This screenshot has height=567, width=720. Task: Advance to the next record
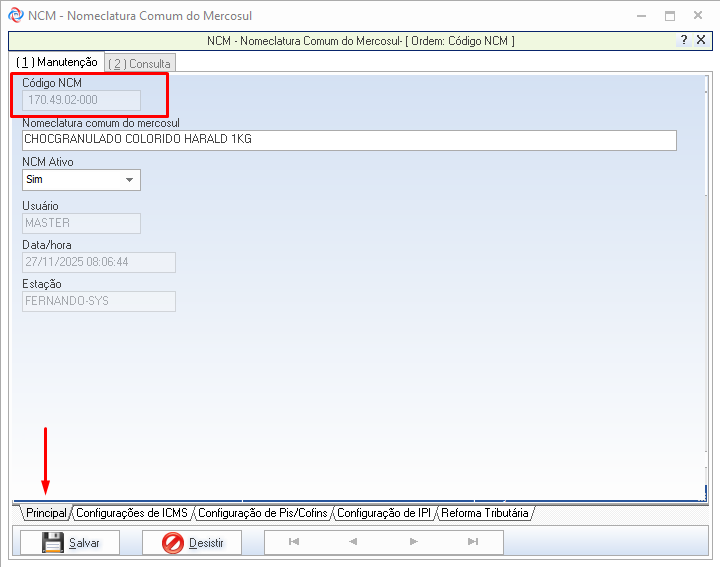coord(413,542)
